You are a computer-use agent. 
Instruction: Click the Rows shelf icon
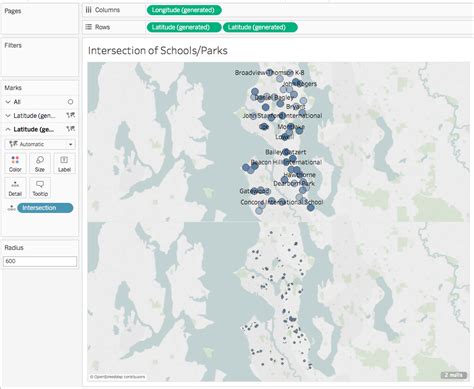(x=88, y=27)
